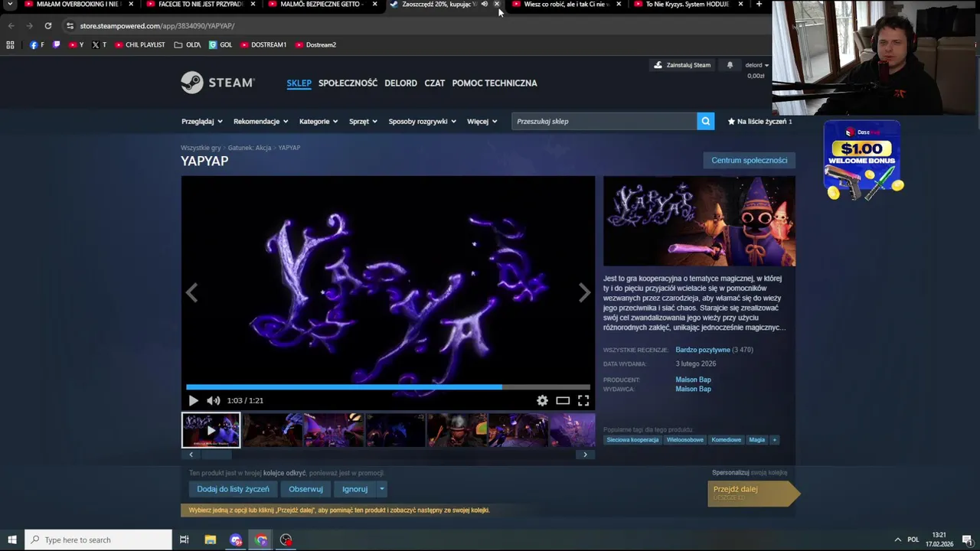Select the first trailer thumbnail
The height and width of the screenshot is (551, 980).
(x=211, y=430)
